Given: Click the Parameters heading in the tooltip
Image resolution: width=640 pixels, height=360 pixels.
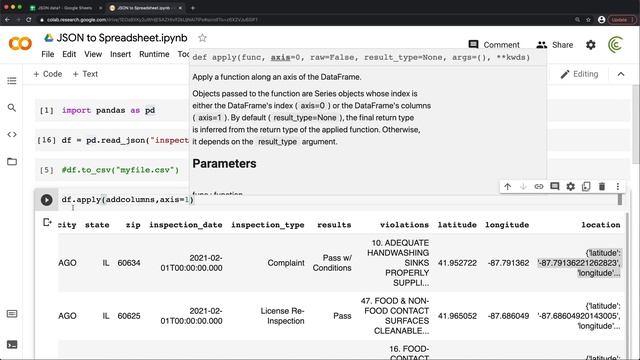Looking at the screenshot, I should 224,164.
